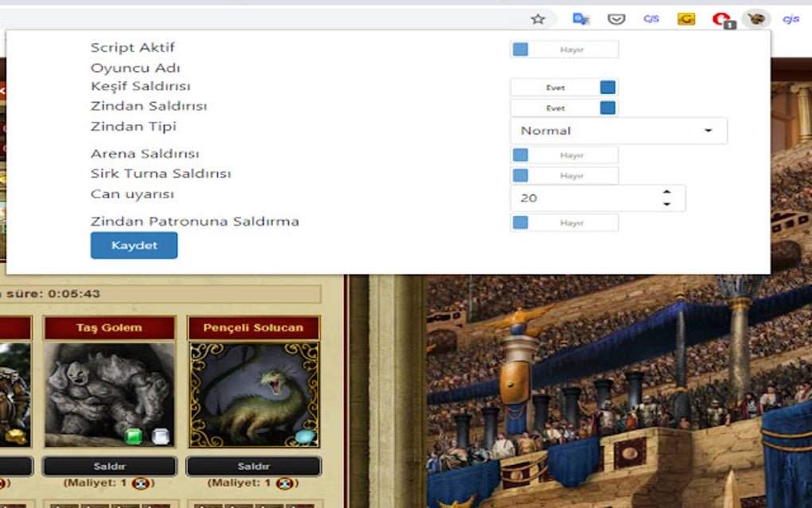Open the Google Translate extension icon
Image resolution: width=812 pixels, height=508 pixels.
tap(580, 19)
